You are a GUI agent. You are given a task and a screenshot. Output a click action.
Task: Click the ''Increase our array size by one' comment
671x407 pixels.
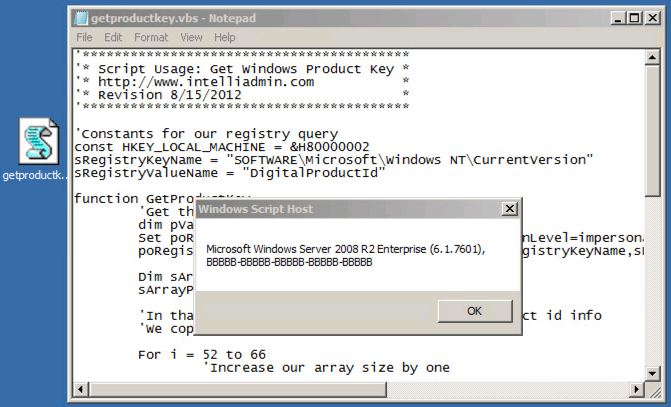(x=326, y=368)
